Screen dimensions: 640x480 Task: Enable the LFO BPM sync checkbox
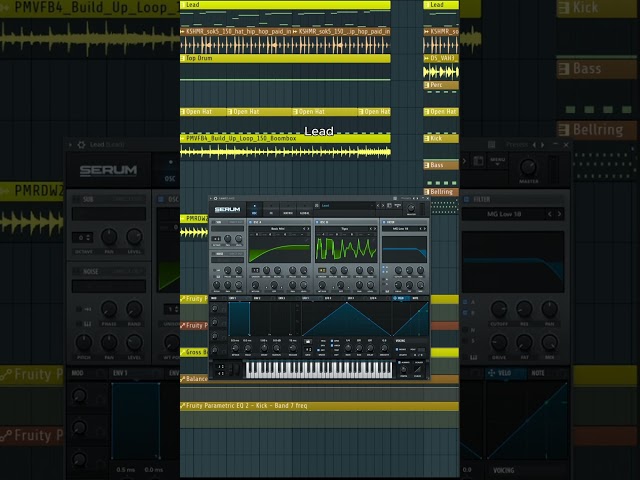pos(332,341)
